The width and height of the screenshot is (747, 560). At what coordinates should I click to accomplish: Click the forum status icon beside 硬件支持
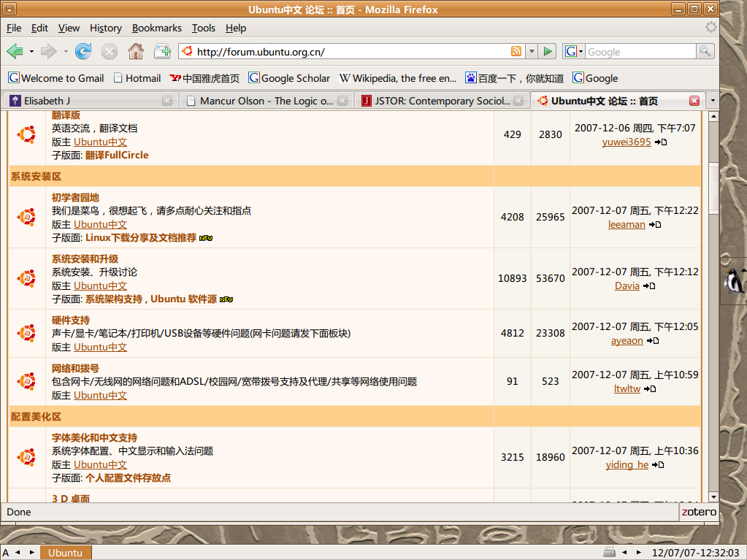pos(27,333)
